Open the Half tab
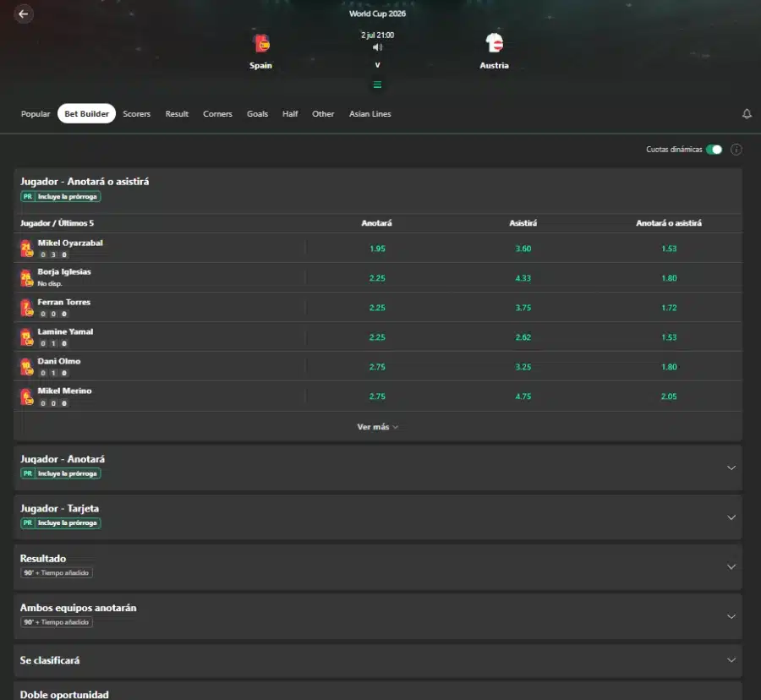 [290, 113]
